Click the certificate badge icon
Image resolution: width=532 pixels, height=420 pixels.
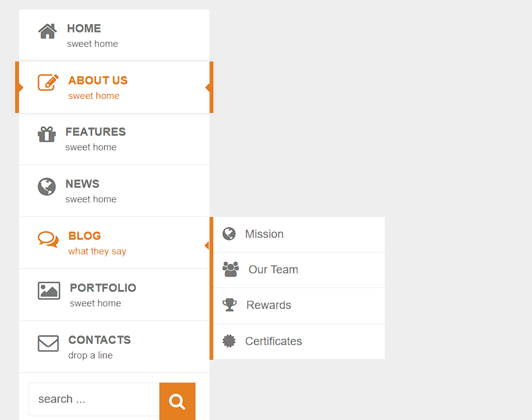point(229,341)
